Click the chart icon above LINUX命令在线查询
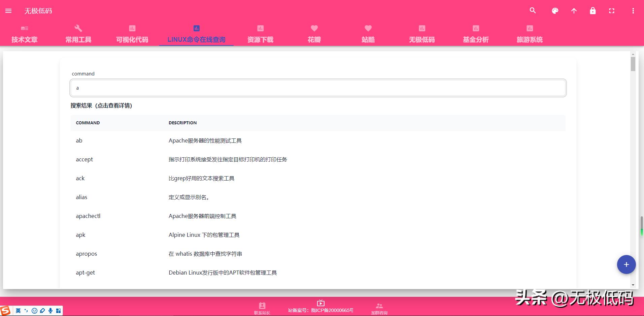644x316 pixels. pyautogui.click(x=196, y=28)
